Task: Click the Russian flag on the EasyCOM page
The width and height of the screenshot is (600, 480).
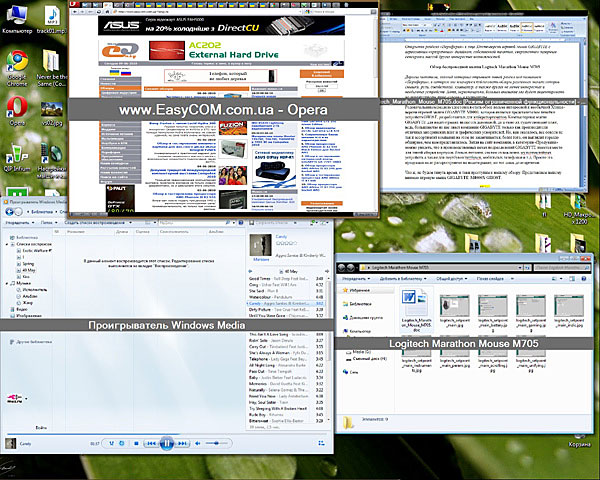Action: point(126,72)
